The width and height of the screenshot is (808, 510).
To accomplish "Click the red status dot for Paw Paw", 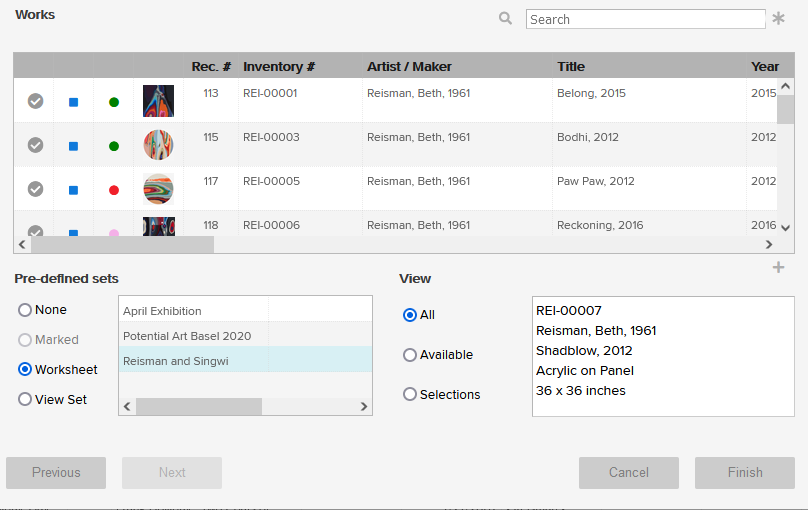I will coord(114,190).
